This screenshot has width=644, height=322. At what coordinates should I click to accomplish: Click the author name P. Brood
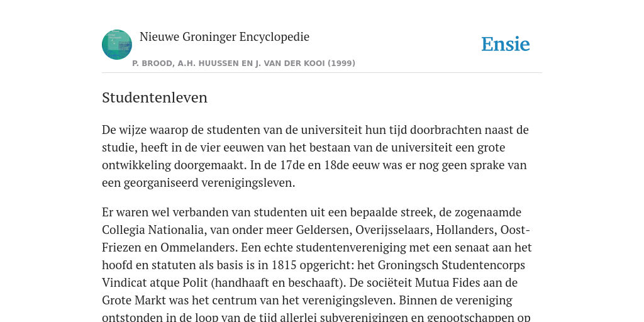click(151, 64)
